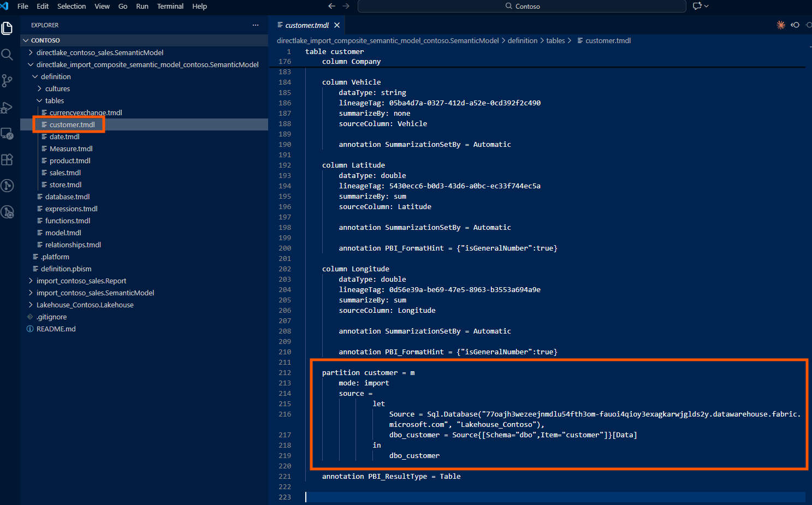Open functions.tmdl file
Screen dimensions: 812x505
(x=144, y=221)
